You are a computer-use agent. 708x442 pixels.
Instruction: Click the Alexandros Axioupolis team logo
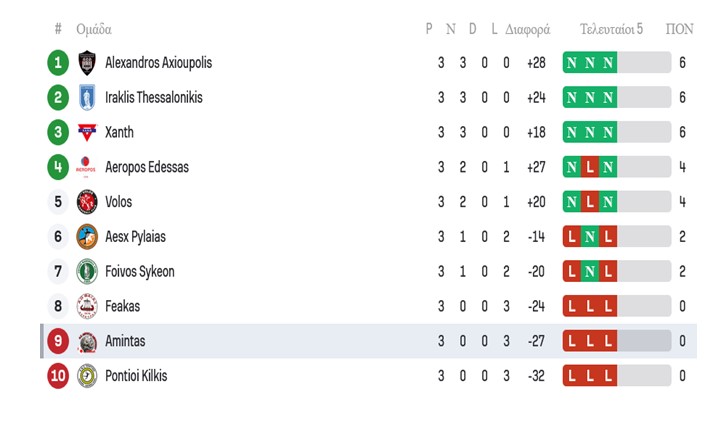click(x=87, y=63)
